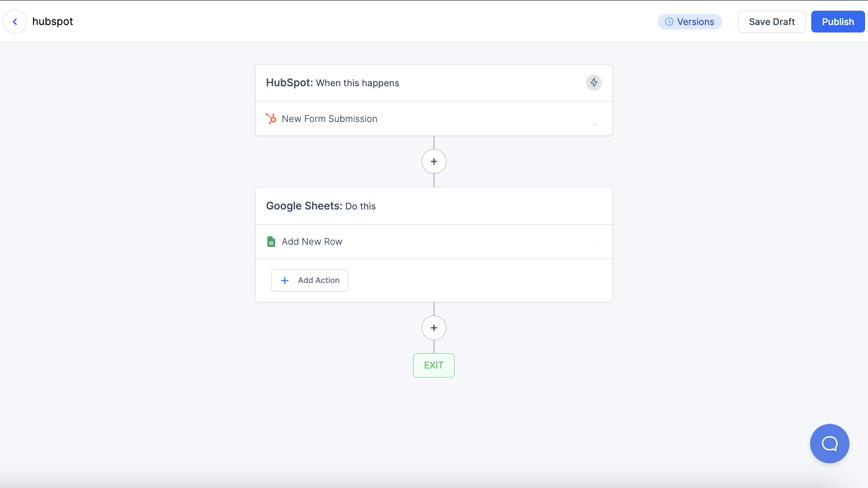This screenshot has height=488, width=868.
Task: Click the plus icon inside Add Action
Action: pyautogui.click(x=284, y=280)
